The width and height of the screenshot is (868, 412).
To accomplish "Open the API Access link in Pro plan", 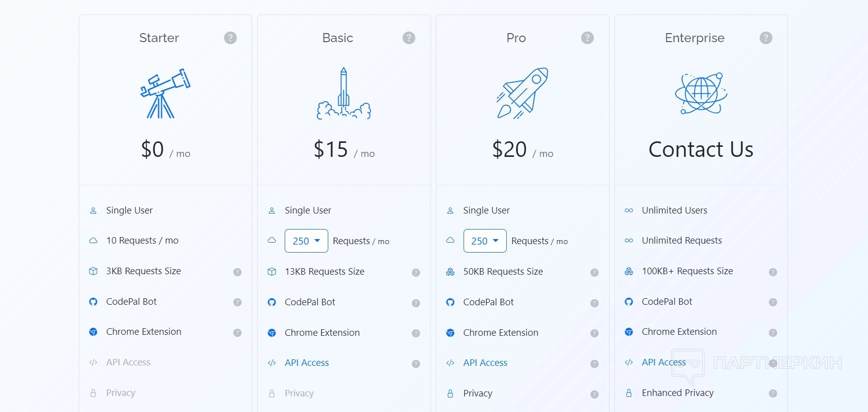I will pyautogui.click(x=485, y=363).
